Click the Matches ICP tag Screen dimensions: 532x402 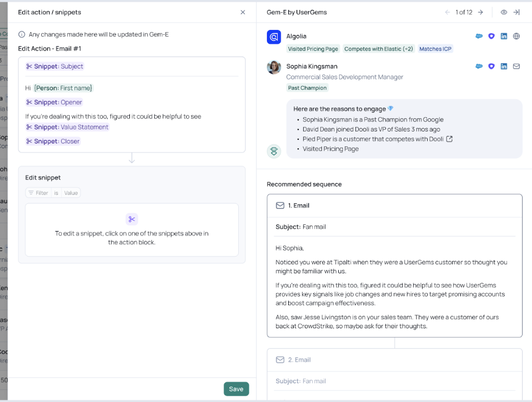pos(435,49)
